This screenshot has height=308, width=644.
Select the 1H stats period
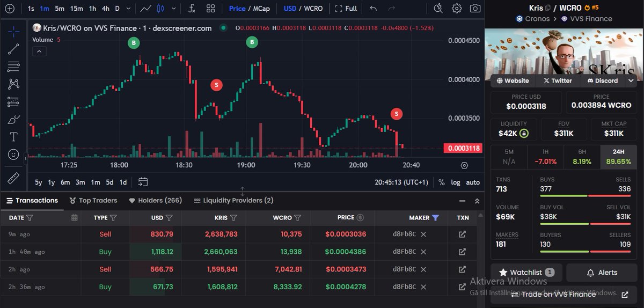pyautogui.click(x=545, y=157)
